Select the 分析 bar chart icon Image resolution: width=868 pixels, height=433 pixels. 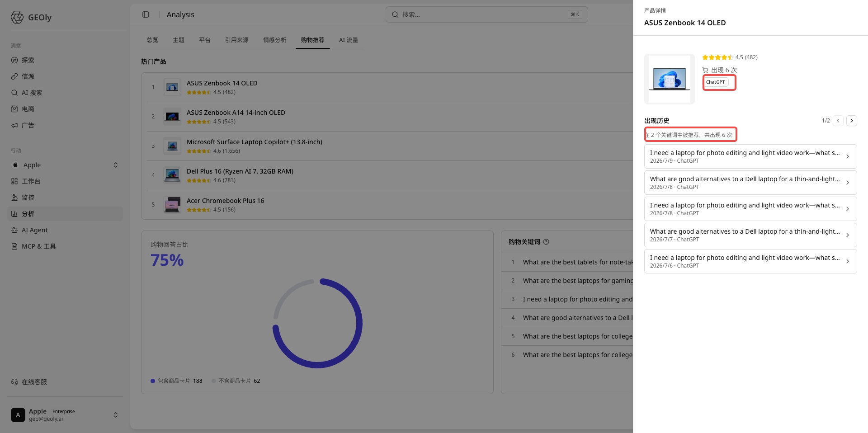pos(14,214)
